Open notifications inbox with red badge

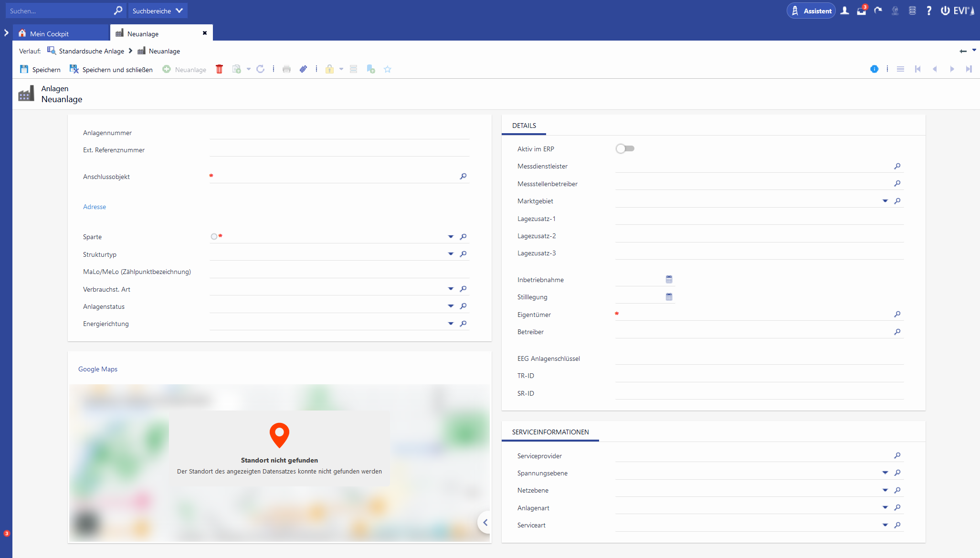pos(861,11)
